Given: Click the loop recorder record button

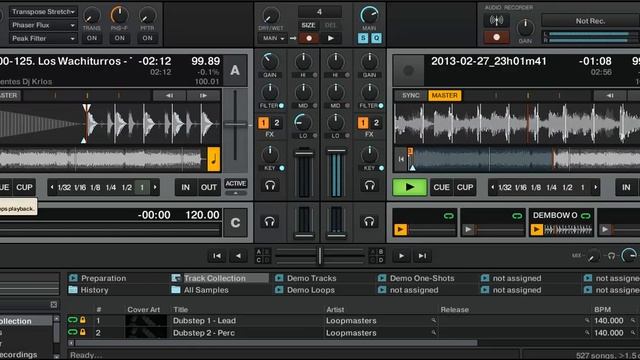Looking at the screenshot, I should [x=309, y=38].
